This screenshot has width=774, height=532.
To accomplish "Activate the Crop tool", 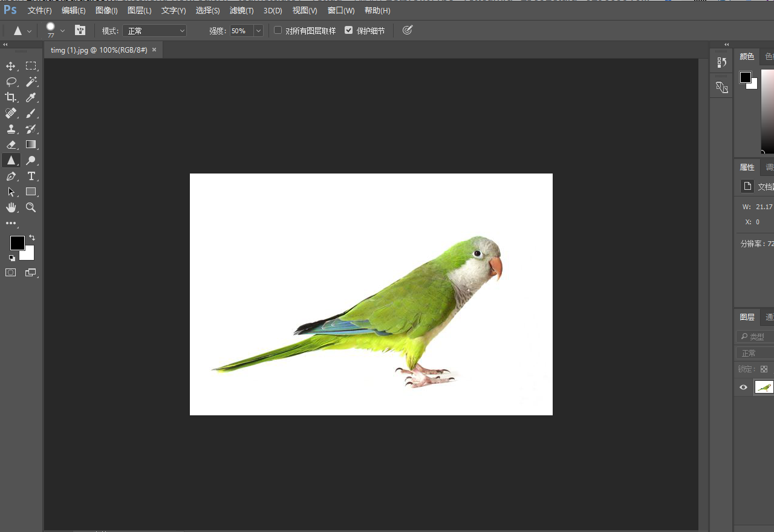I will (x=11, y=97).
